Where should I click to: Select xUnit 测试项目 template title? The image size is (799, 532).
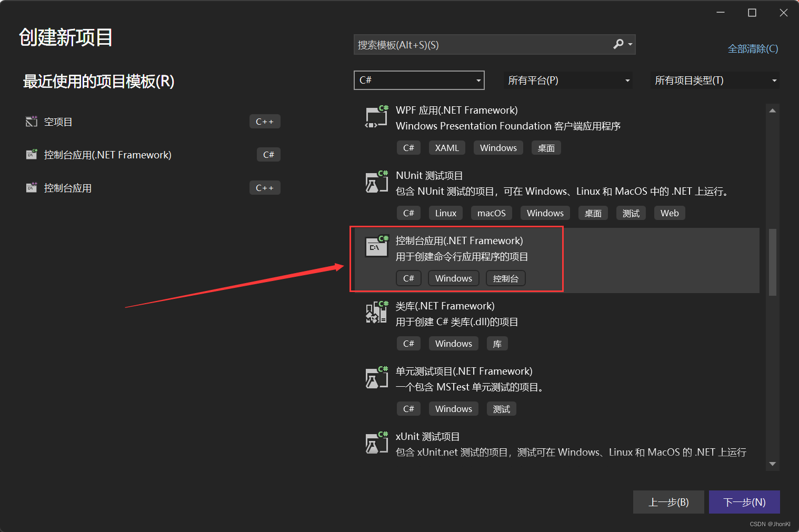[428, 436]
